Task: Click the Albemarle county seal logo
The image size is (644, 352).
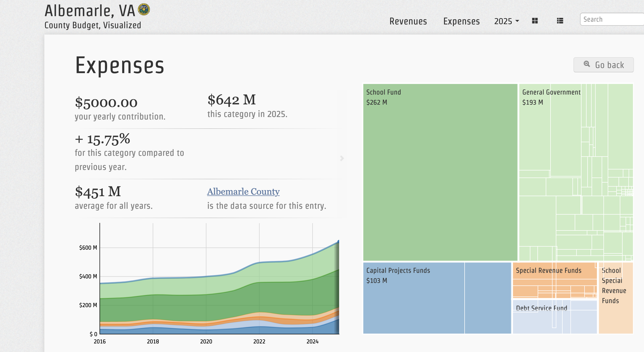Action: click(144, 10)
